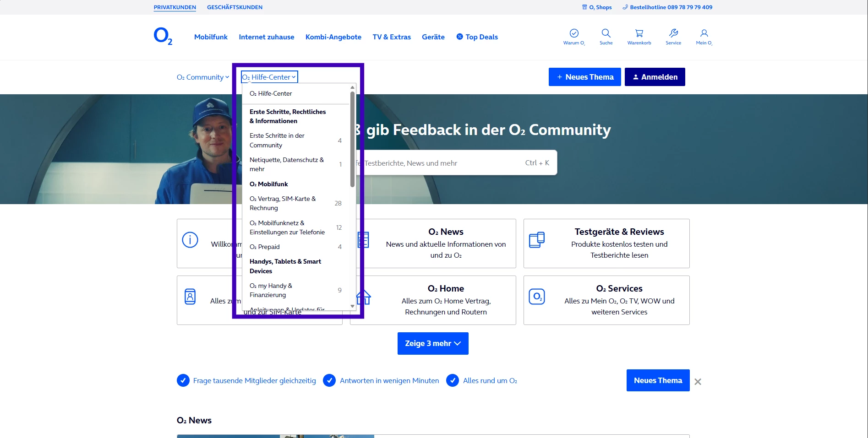Open the O2 News category card
868x438 pixels.
pos(433,243)
